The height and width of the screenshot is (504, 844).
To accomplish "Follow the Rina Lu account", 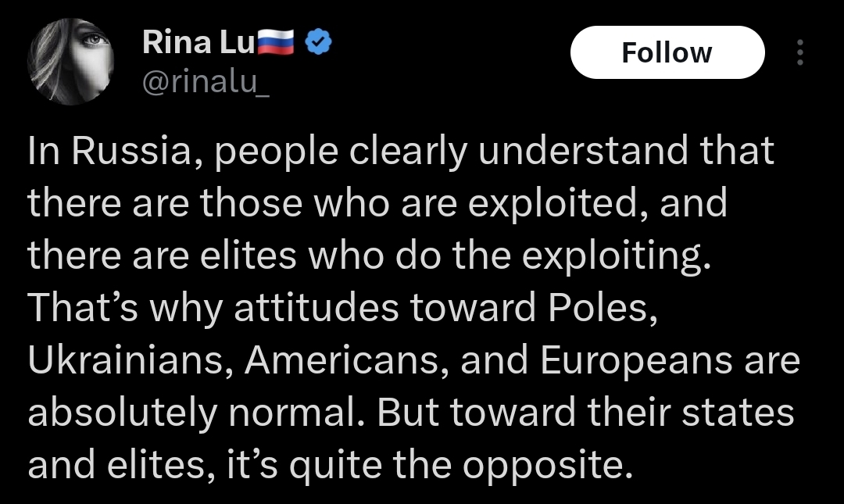I will point(667,52).
